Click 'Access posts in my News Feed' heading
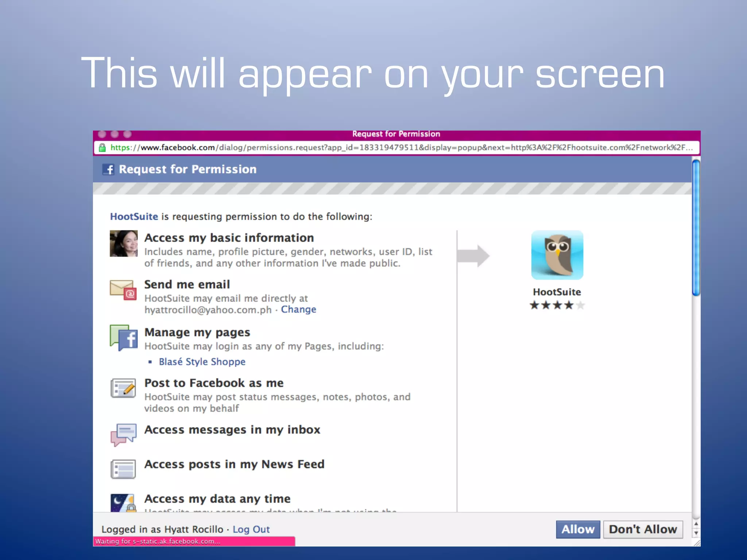Image resolution: width=747 pixels, height=560 pixels. (x=235, y=464)
